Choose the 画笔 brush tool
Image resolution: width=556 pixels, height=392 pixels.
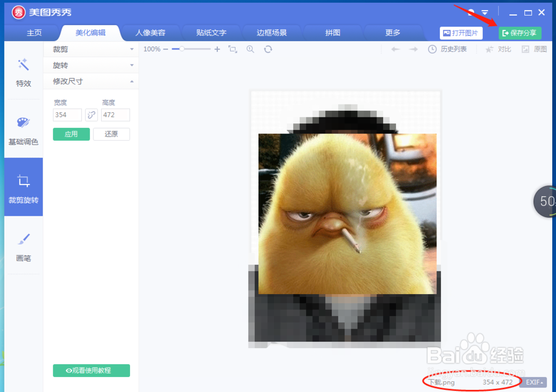point(23,247)
